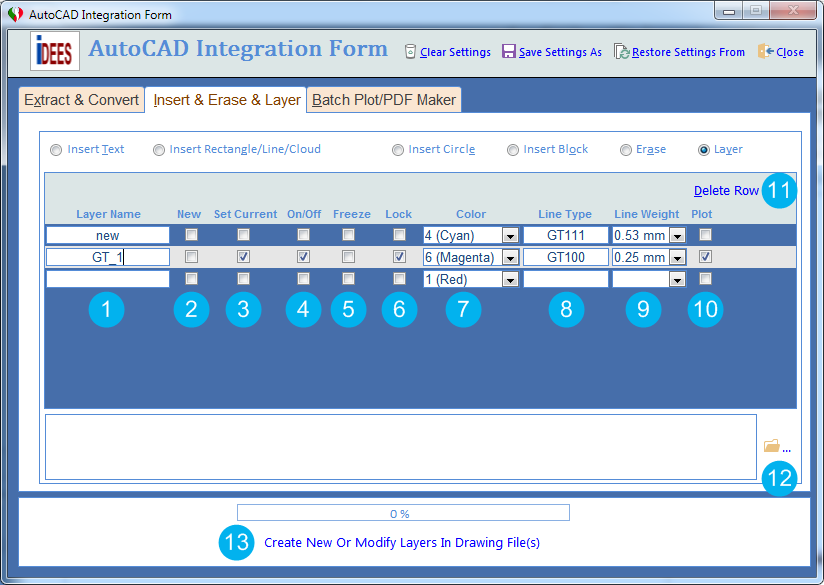Click the 0 % progress bar

click(x=403, y=512)
